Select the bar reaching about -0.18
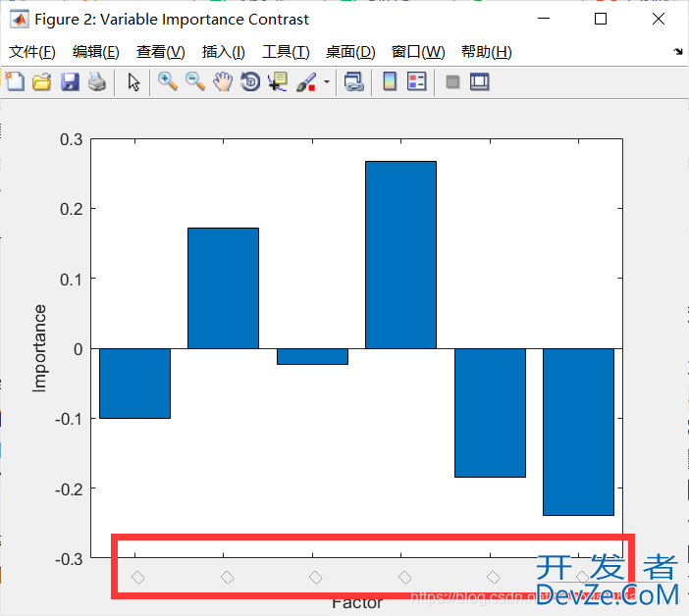This screenshot has width=689, height=616. 490,413
